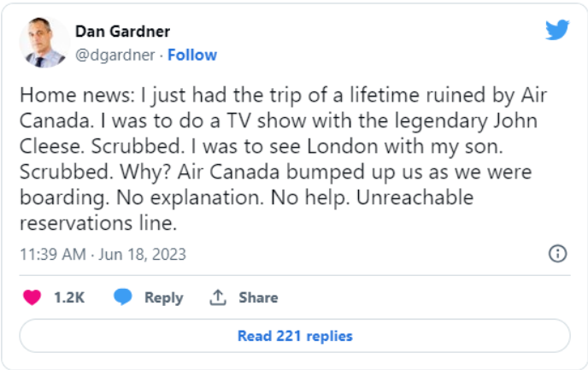
Task: Click the Reply text label
Action: tap(164, 298)
